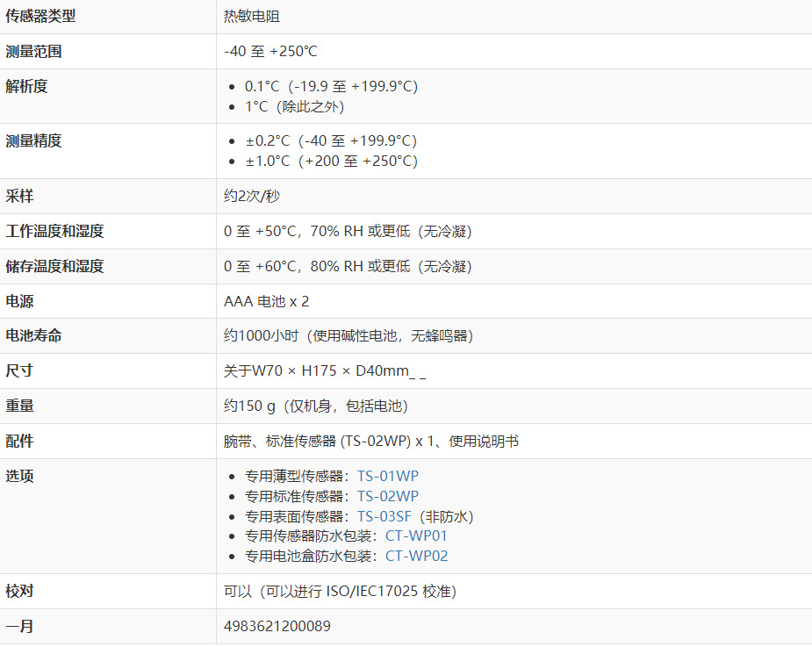Viewport: 812px width, 647px height.
Task: Follow the CT-WP01 waterproof package link
Action: tap(416, 536)
